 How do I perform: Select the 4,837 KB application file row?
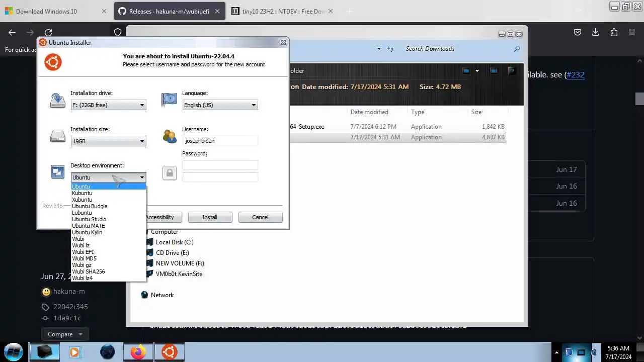pos(397,137)
